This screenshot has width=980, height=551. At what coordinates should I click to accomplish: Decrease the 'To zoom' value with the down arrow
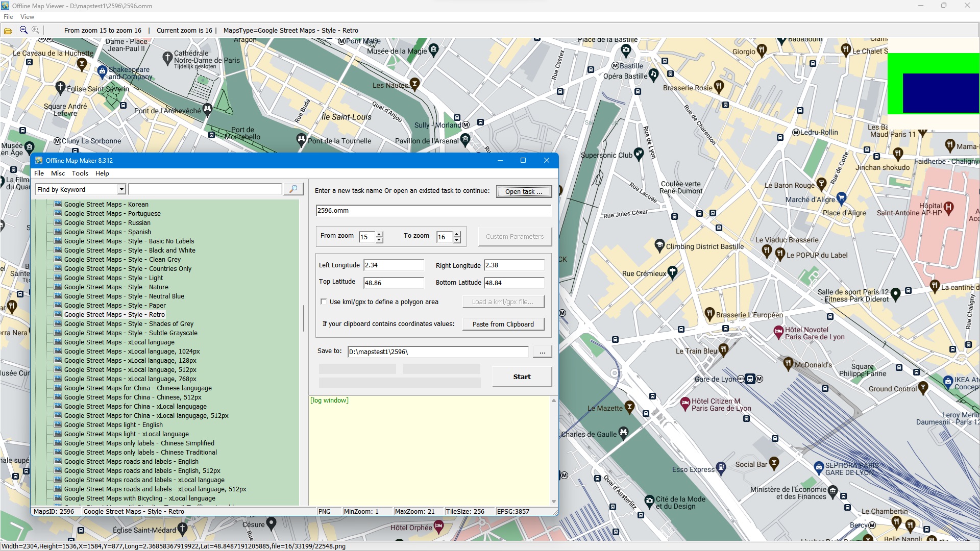pos(457,240)
